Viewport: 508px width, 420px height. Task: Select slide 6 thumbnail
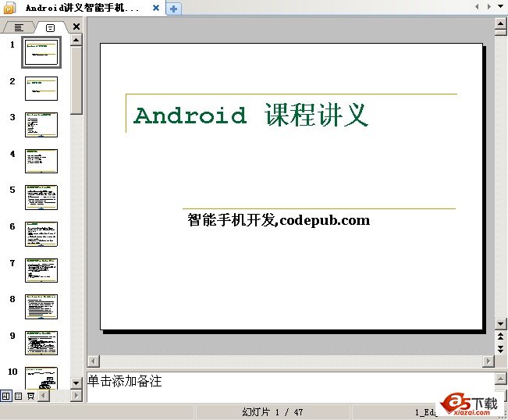[41, 234]
